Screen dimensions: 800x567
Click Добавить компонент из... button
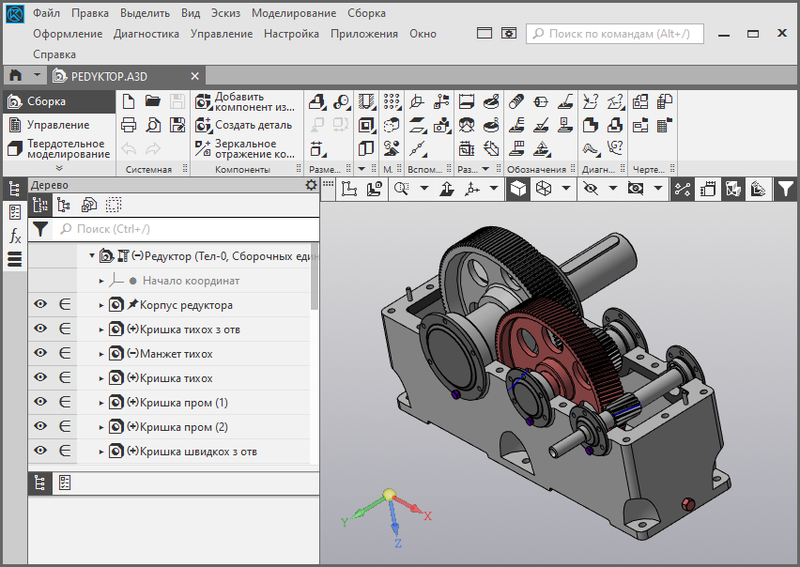pos(245,102)
